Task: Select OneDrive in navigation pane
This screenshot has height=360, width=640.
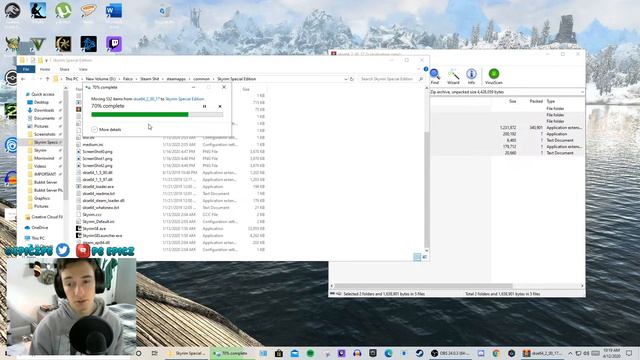Action: [x=39, y=227]
